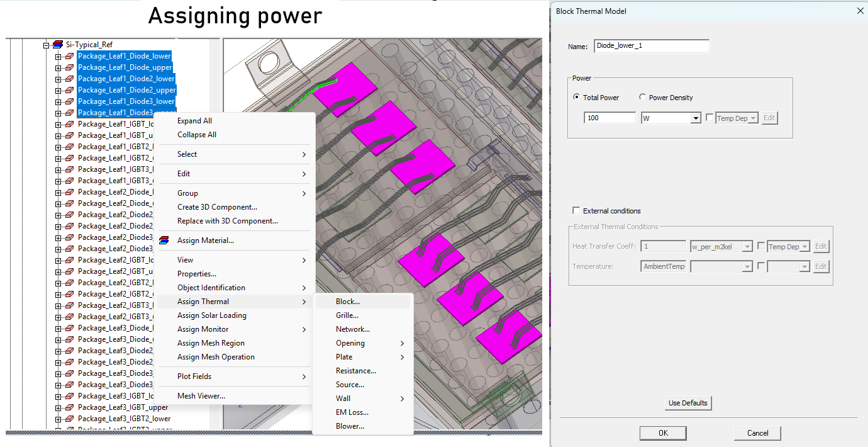
Task: Select the Power Density radio button
Action: point(643,97)
